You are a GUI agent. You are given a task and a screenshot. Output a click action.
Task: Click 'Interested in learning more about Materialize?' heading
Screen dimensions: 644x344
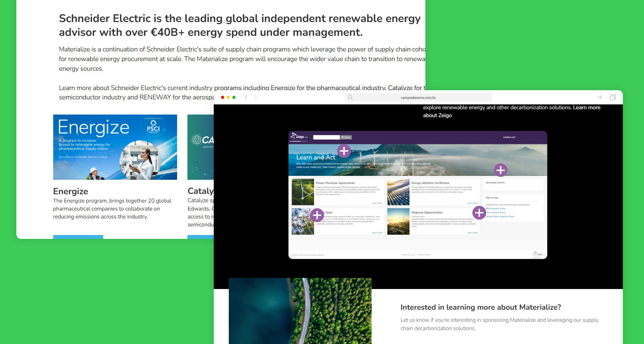[x=481, y=307]
